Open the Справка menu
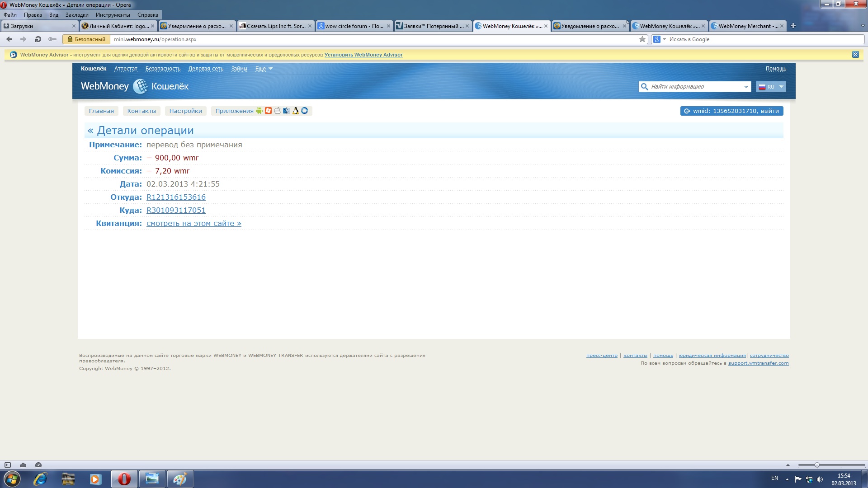Screen dimensions: 868x488 [x=148, y=15]
